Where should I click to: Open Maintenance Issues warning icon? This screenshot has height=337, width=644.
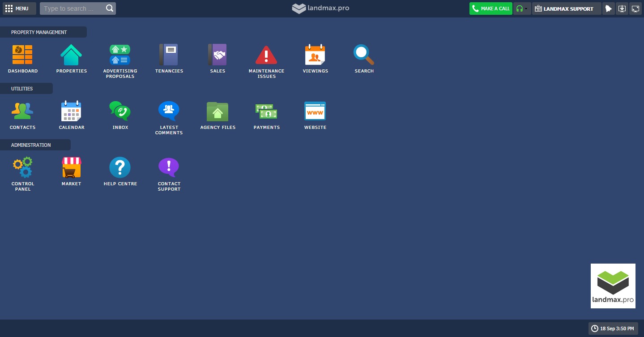pos(266,55)
